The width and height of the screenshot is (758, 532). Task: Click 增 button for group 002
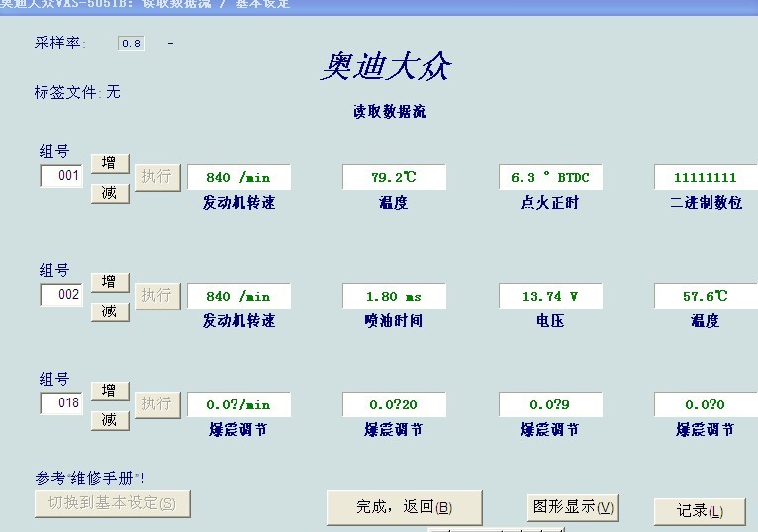[110, 282]
